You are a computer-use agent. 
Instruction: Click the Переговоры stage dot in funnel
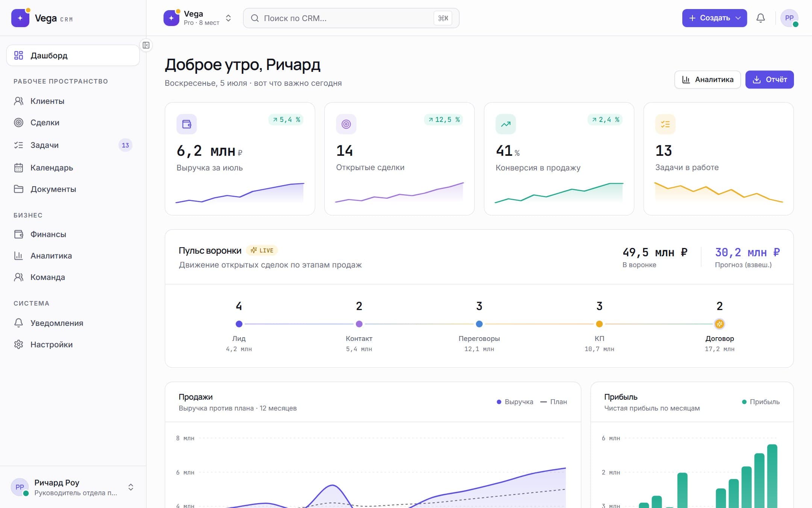pos(479,324)
